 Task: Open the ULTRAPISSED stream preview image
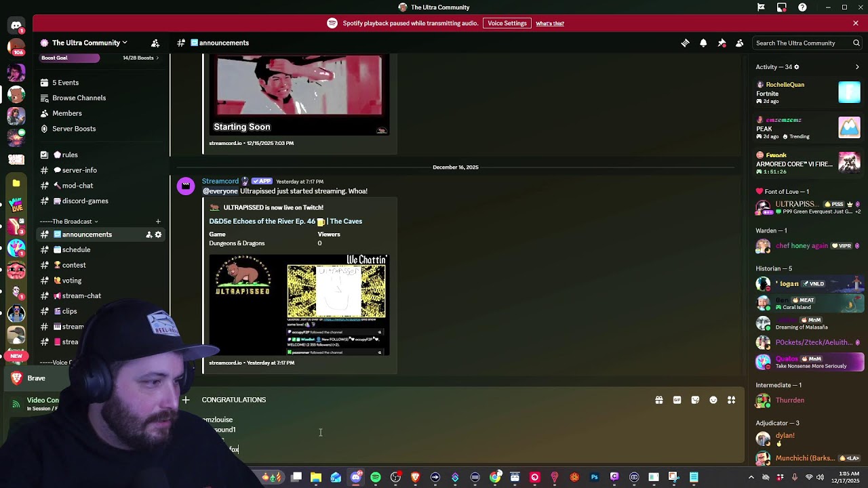299,305
